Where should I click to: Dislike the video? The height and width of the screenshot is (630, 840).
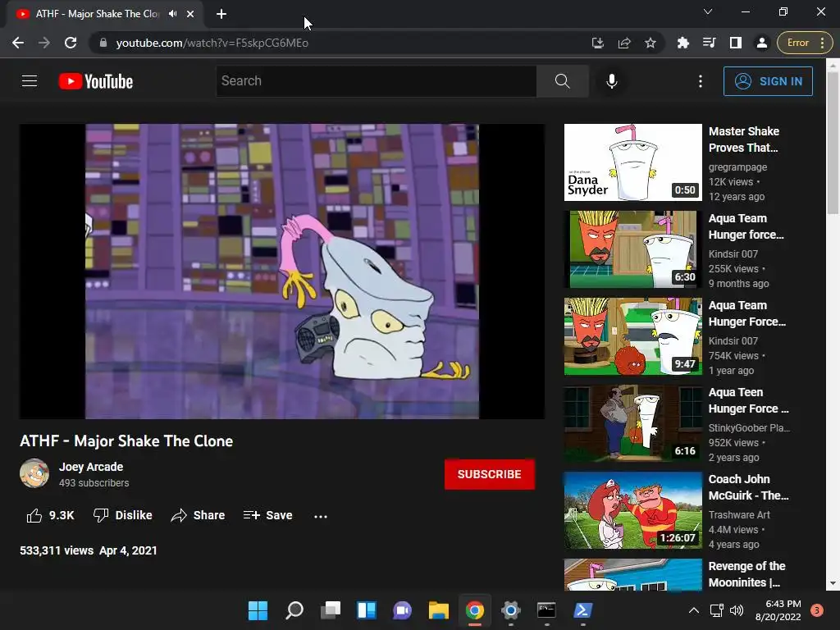[x=123, y=515]
